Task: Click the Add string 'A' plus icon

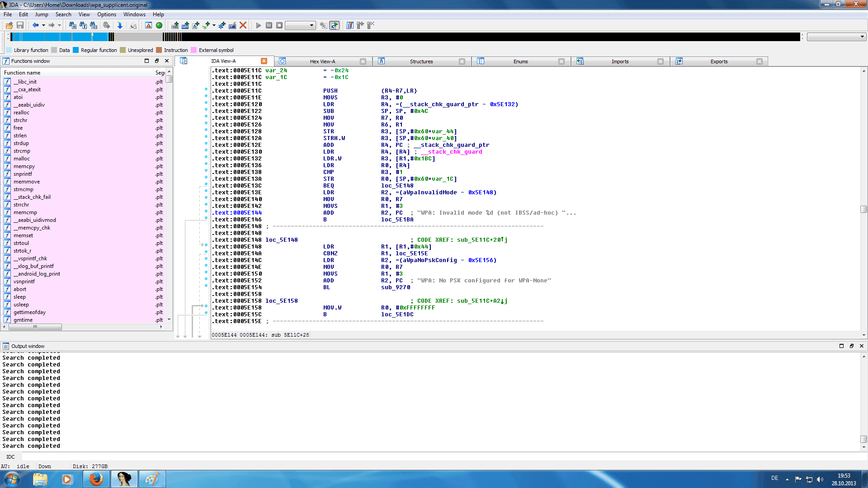Action: [196, 25]
